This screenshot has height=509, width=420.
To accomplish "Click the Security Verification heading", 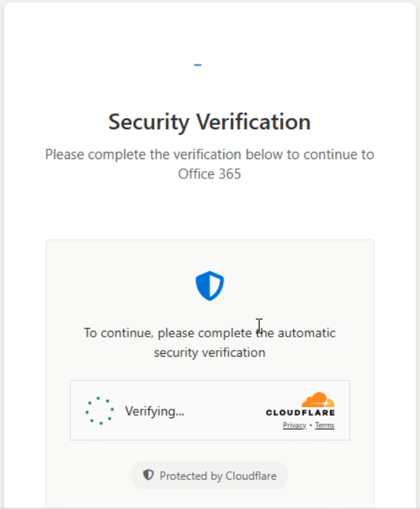I will pos(209,122).
